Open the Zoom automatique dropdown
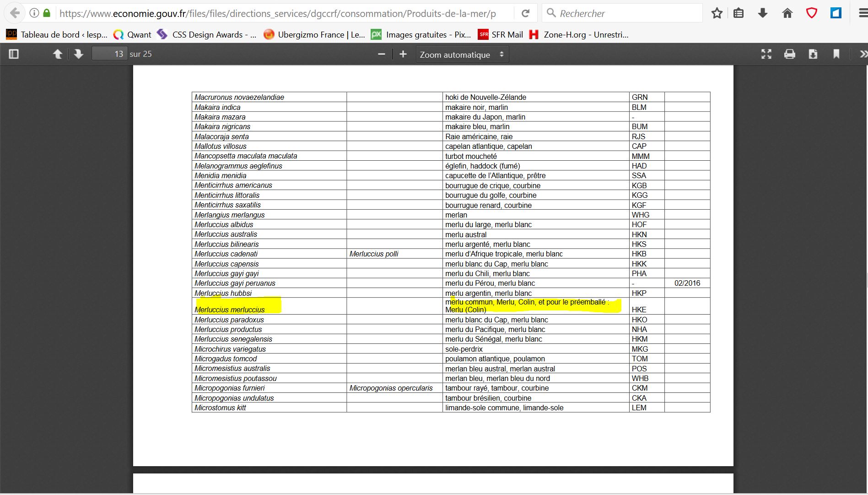The height and width of the screenshot is (495, 868). click(462, 54)
